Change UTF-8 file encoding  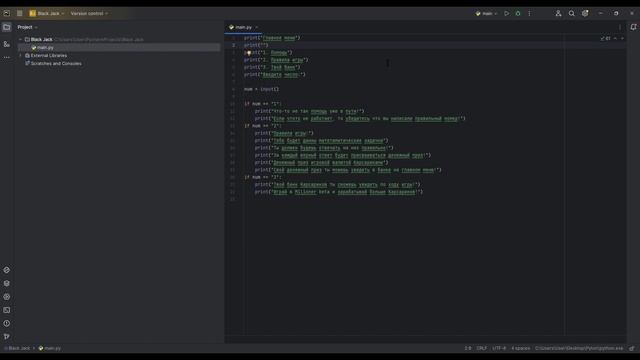click(x=499, y=349)
